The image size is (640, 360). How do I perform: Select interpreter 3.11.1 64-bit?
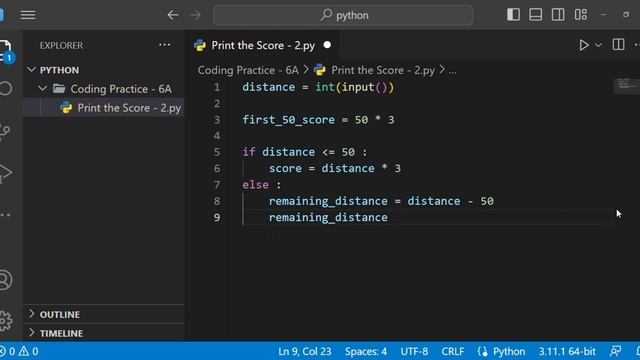(567, 351)
